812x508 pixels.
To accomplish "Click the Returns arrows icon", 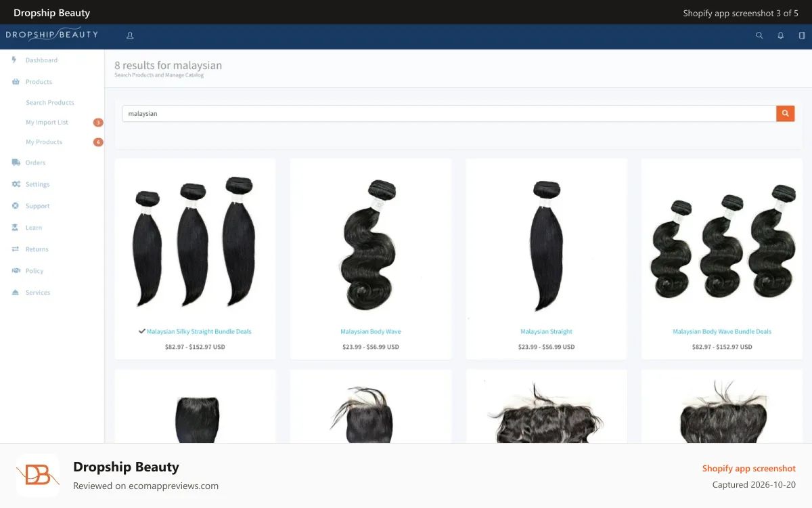I will [x=16, y=249].
